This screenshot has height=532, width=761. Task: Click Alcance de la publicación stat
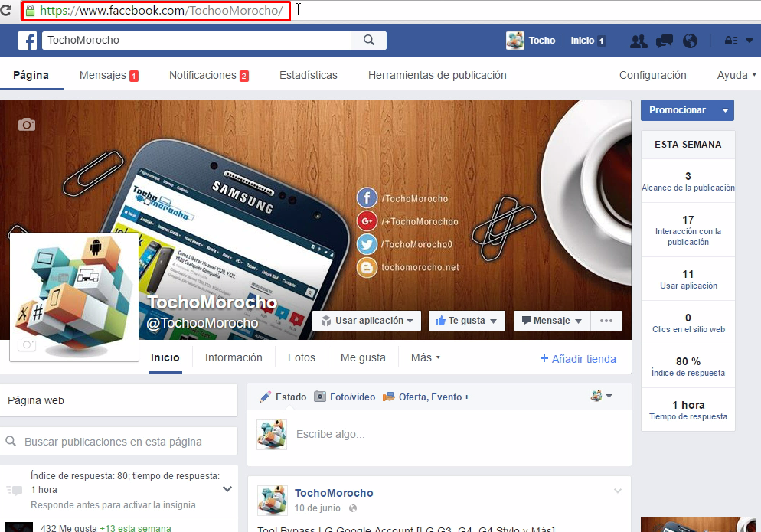(x=688, y=181)
